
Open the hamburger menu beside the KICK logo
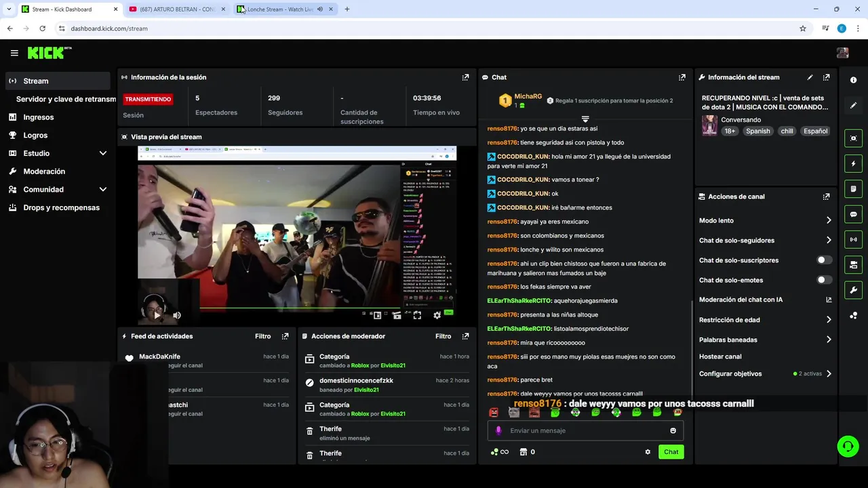(x=14, y=53)
